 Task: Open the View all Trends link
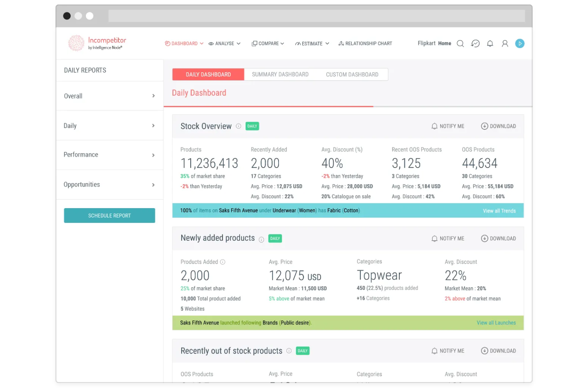click(x=499, y=210)
